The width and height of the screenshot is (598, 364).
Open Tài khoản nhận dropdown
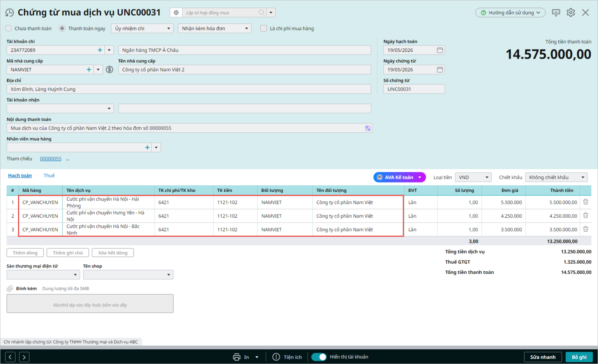60,108
